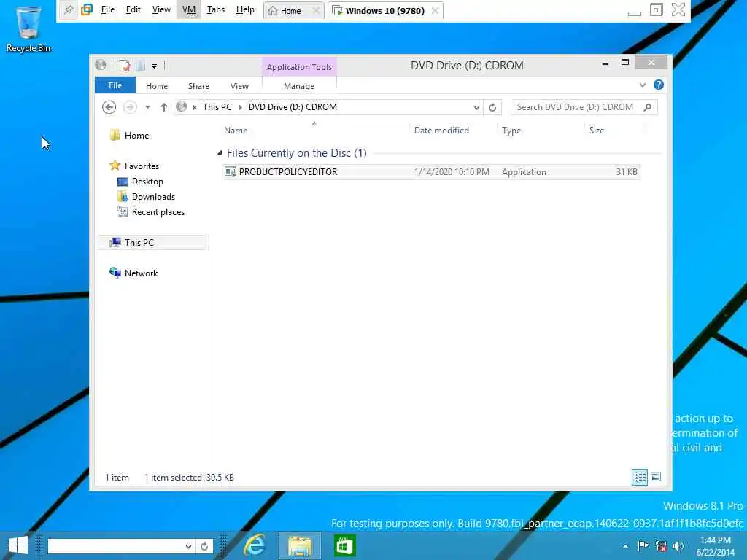Close the Windows 10 (9780) tab

(x=435, y=10)
